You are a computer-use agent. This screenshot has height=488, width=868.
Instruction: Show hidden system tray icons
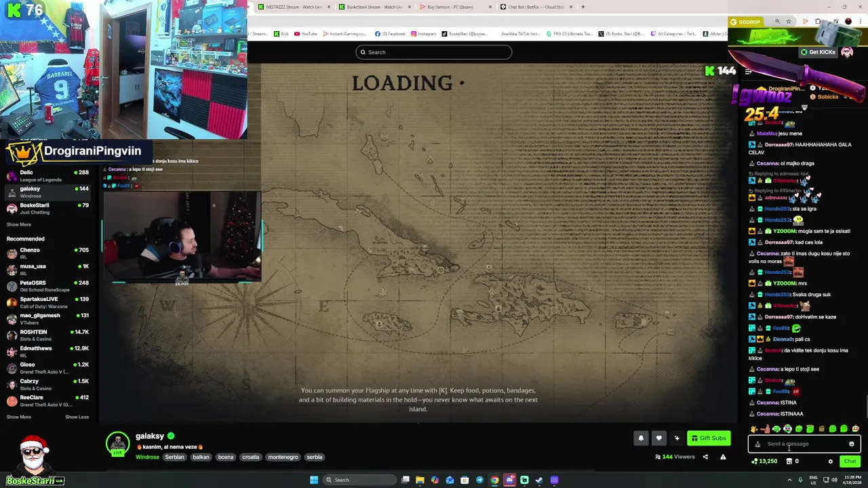tap(789, 480)
